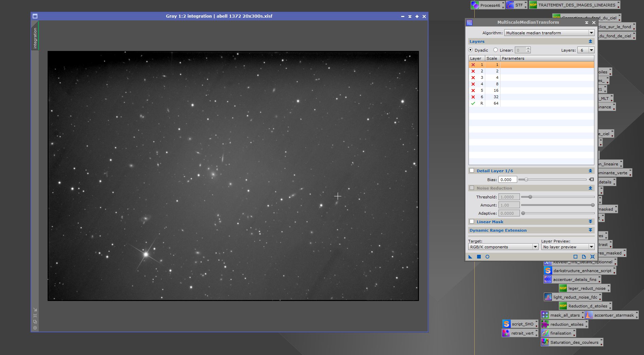Select layer 5 row with scale 16

click(531, 90)
